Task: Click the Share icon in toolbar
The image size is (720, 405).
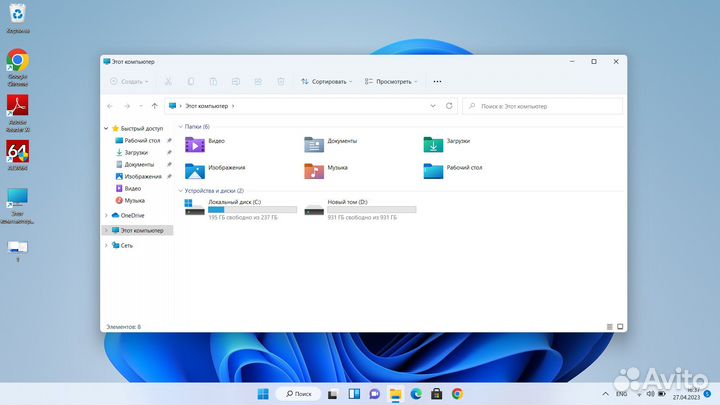Action: [258, 82]
